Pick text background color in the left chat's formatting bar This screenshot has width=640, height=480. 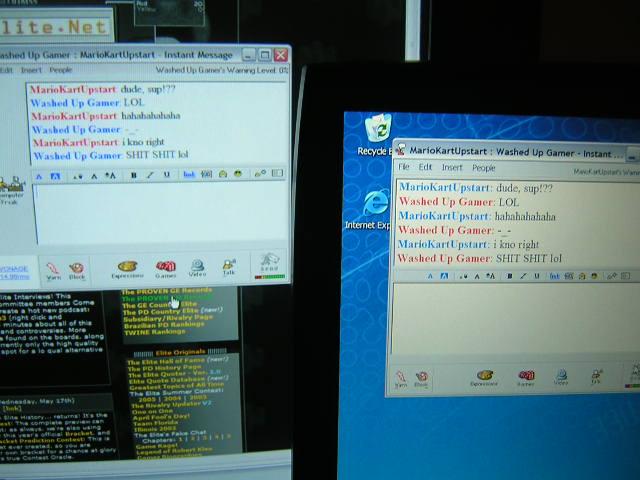coord(55,176)
